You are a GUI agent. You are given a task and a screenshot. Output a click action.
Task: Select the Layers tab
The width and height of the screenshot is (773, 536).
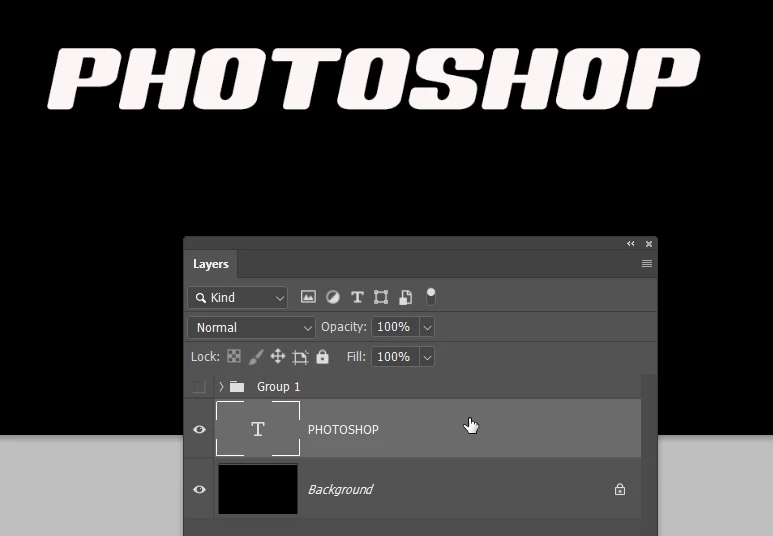coord(211,264)
